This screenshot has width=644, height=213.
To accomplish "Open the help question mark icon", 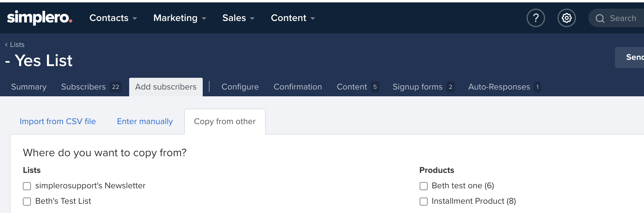I will 536,18.
